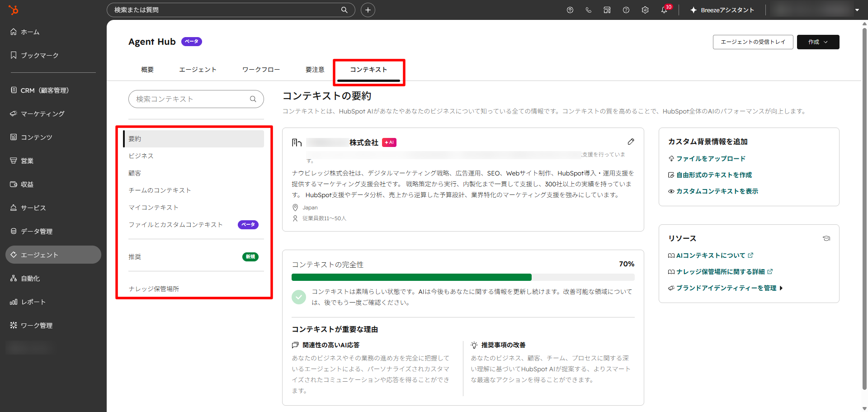Expand the 作成 dropdown button
This screenshot has height=412, width=868.
click(x=818, y=42)
